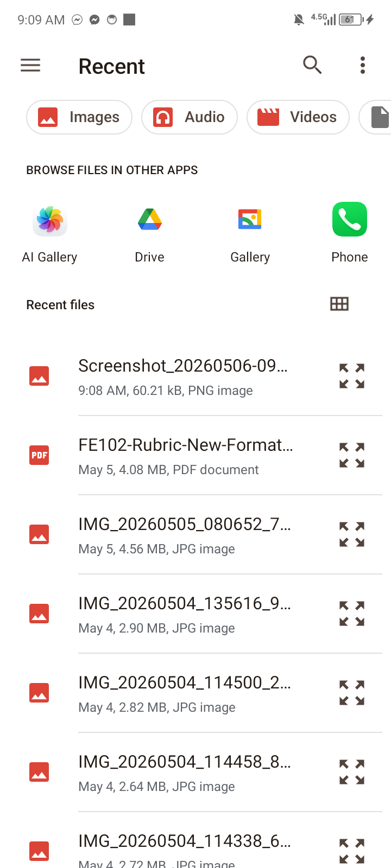
Task: Expand preview of IMG_20260504_114500
Action: [x=352, y=693]
